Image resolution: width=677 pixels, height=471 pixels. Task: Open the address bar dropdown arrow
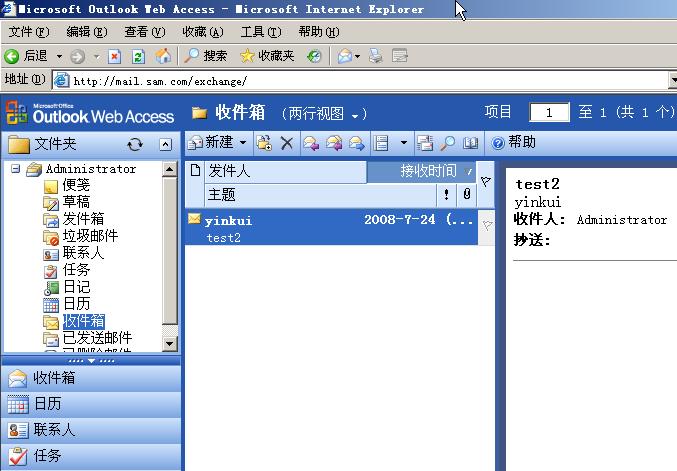(673, 80)
